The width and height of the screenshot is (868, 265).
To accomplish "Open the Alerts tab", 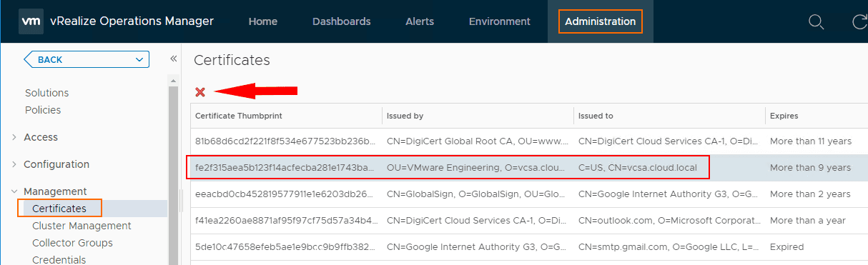I will (420, 21).
